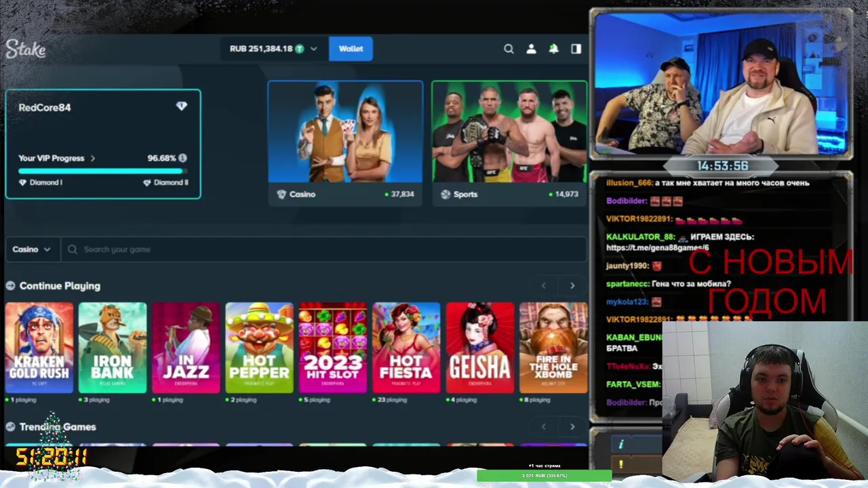Open the user profile icon
The width and height of the screenshot is (868, 488).
[x=531, y=49]
